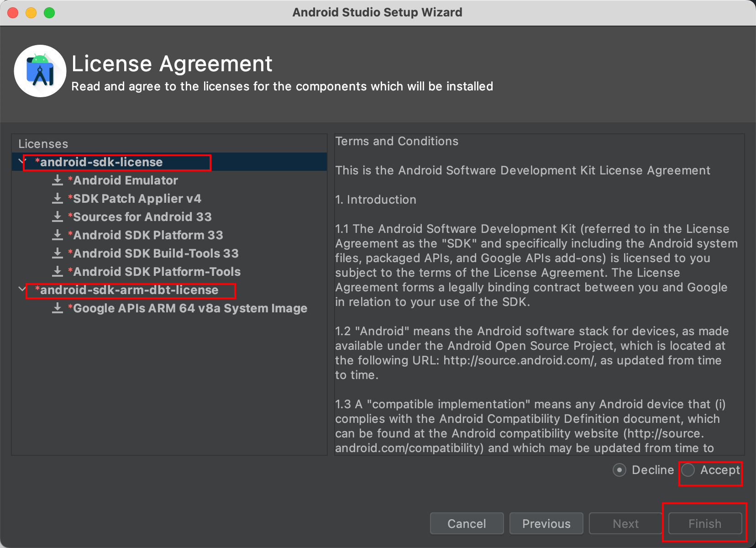Click the disabled Next button
The image size is (756, 548).
pyautogui.click(x=625, y=523)
